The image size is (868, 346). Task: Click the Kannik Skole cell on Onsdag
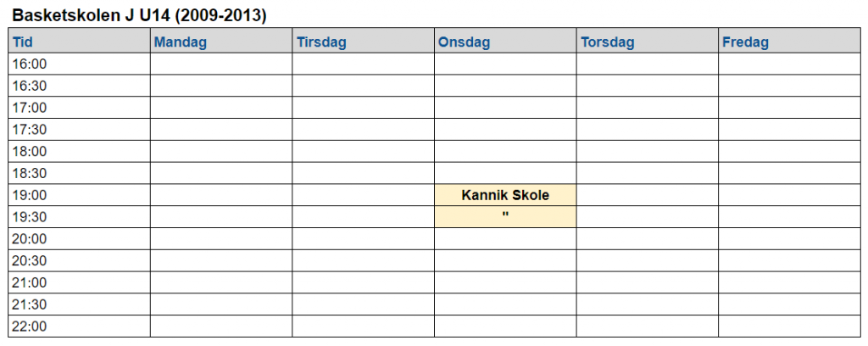pos(505,195)
